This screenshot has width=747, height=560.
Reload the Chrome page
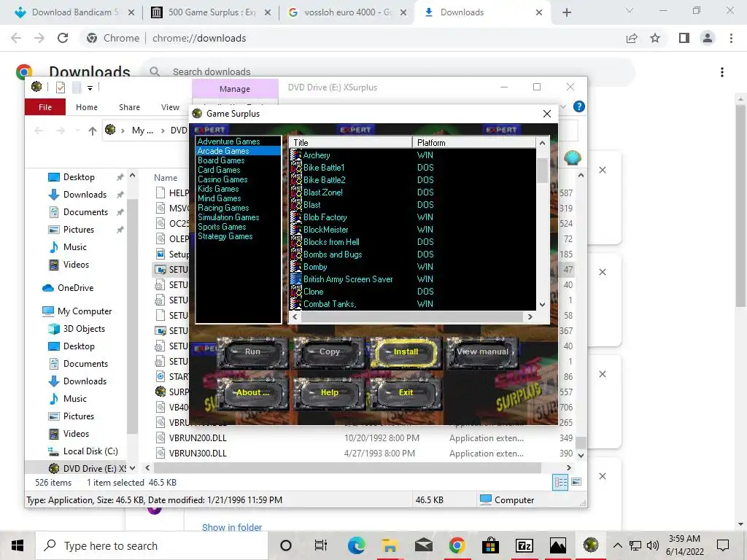coord(63,38)
